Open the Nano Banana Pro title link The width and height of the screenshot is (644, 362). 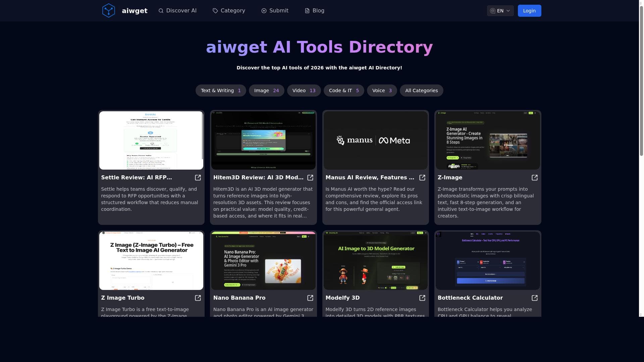[x=239, y=298]
